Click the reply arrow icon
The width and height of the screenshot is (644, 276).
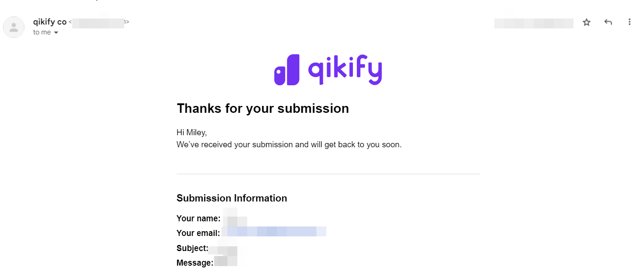point(608,22)
